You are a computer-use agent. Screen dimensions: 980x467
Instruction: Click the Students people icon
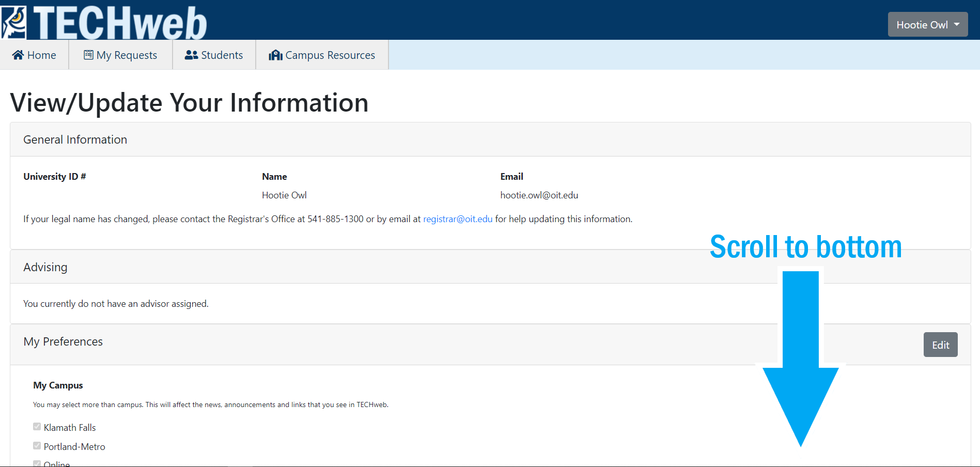[x=191, y=55]
